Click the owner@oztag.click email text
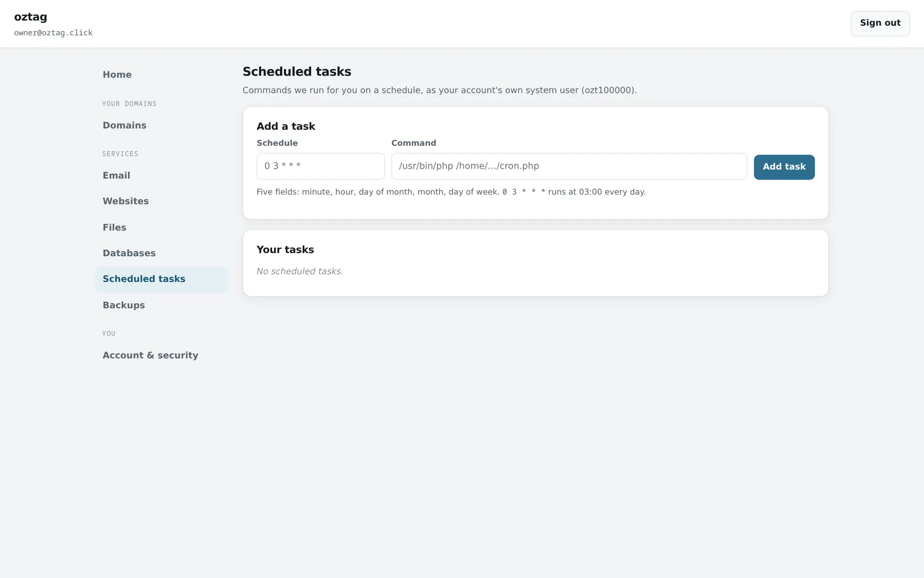The width and height of the screenshot is (924, 578). [x=53, y=33]
